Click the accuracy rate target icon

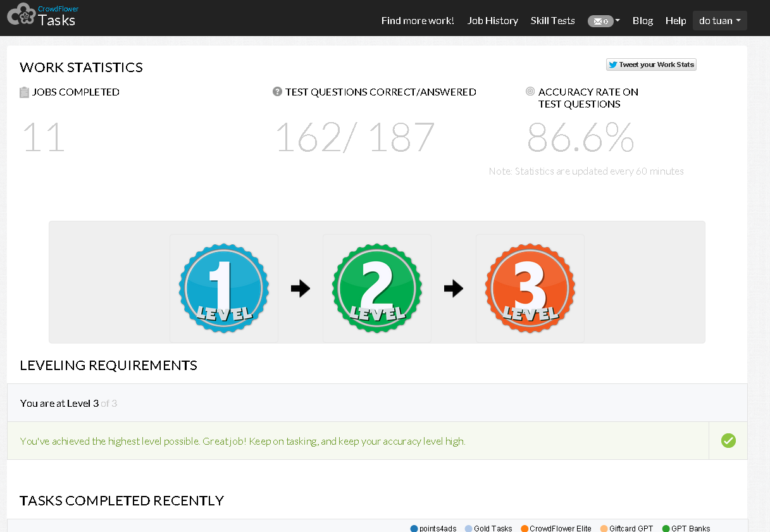pyautogui.click(x=530, y=92)
